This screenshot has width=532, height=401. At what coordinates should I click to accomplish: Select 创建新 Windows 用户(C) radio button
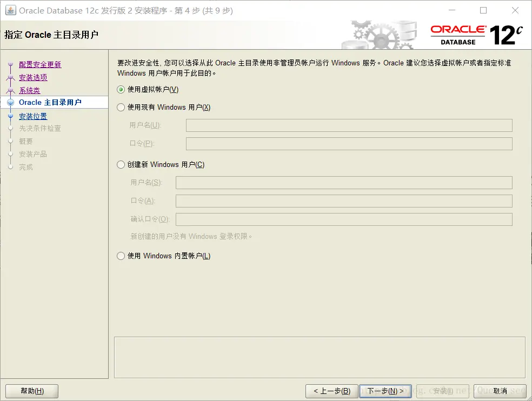click(x=121, y=165)
